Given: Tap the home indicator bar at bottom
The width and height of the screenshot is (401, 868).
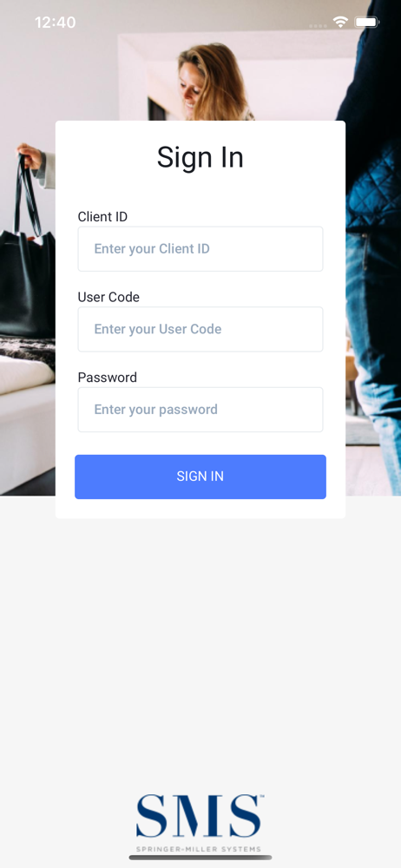Looking at the screenshot, I should (200, 858).
